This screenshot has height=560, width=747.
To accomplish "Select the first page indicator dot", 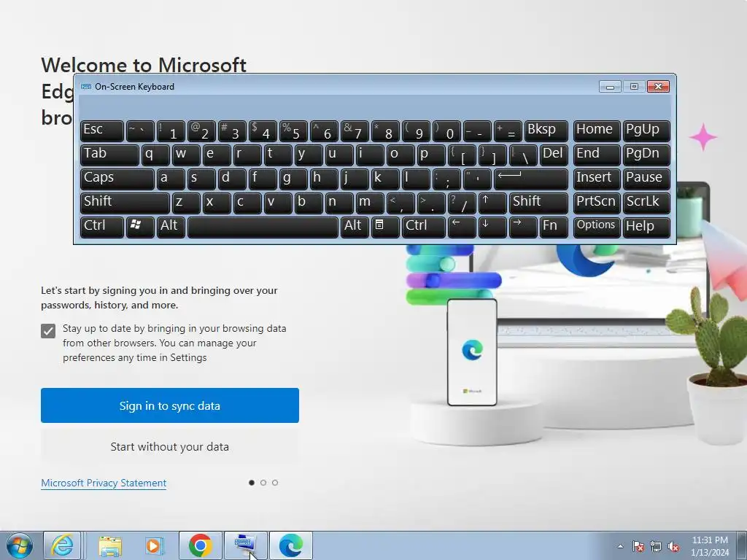I will (x=252, y=483).
